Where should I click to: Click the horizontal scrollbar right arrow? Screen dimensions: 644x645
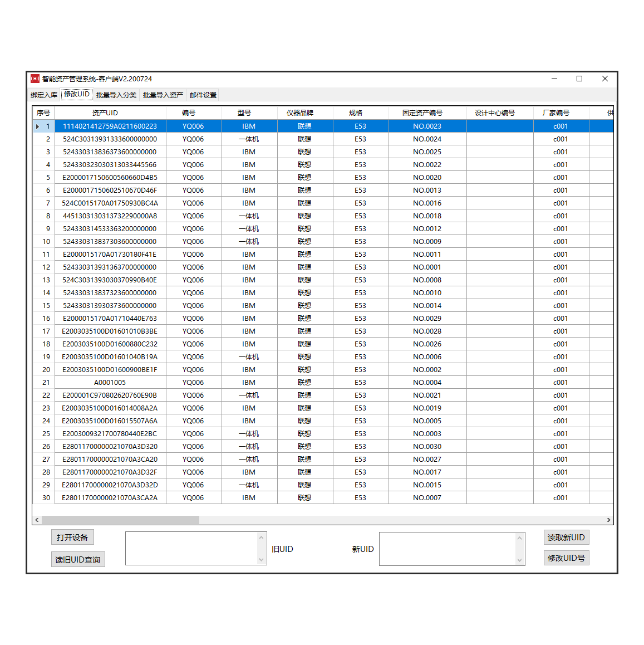[x=609, y=520]
